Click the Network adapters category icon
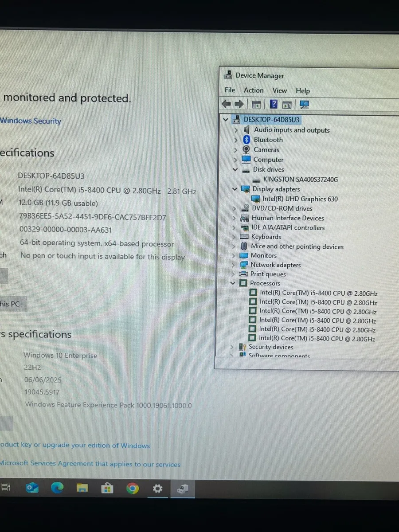The width and height of the screenshot is (399, 532). [x=243, y=265]
